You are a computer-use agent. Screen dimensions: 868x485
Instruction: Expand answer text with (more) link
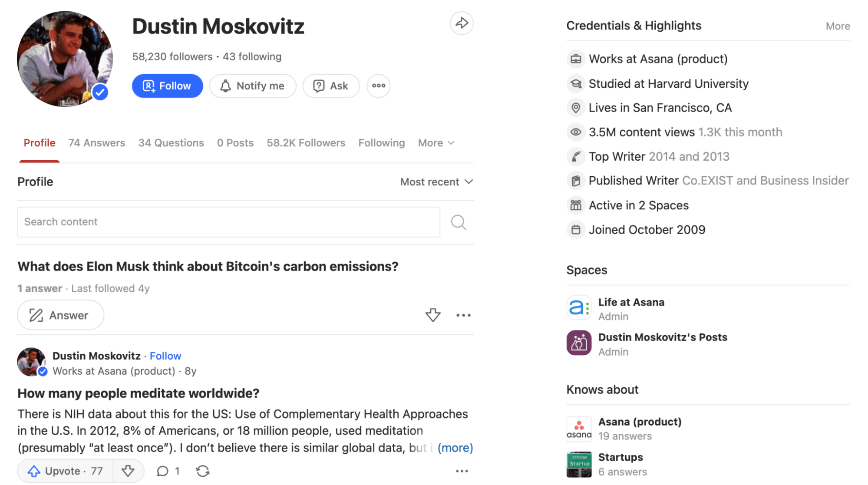455,448
